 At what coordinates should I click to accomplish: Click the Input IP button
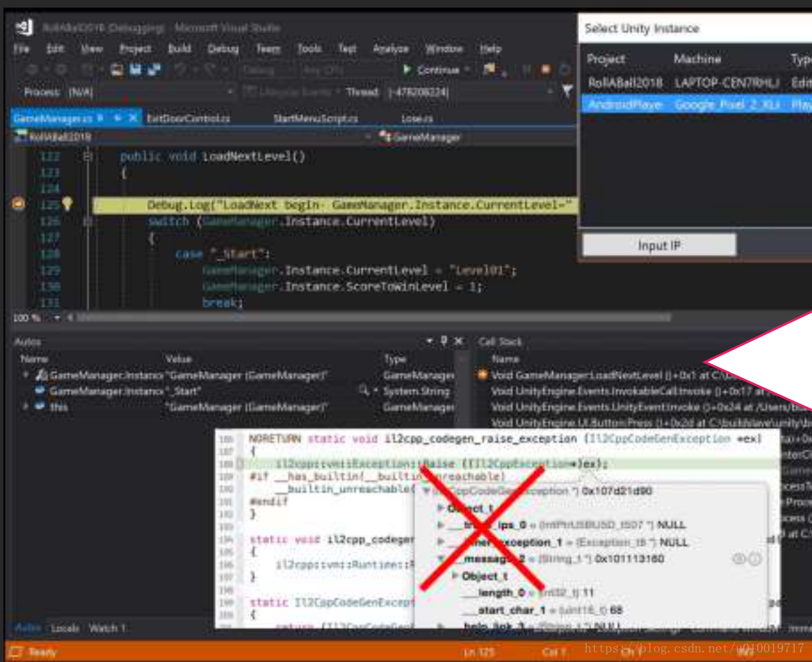(x=659, y=245)
